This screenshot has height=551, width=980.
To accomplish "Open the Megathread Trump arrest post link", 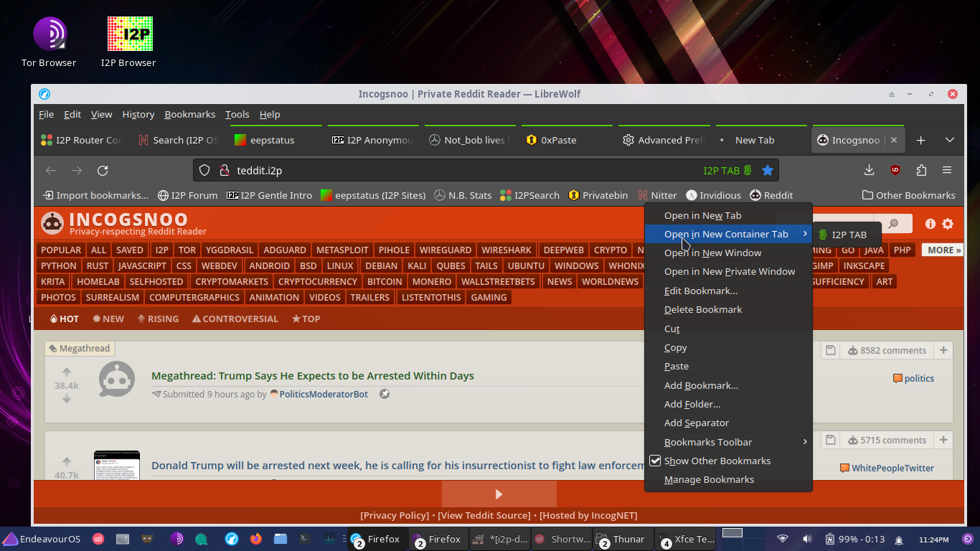I will (x=312, y=376).
